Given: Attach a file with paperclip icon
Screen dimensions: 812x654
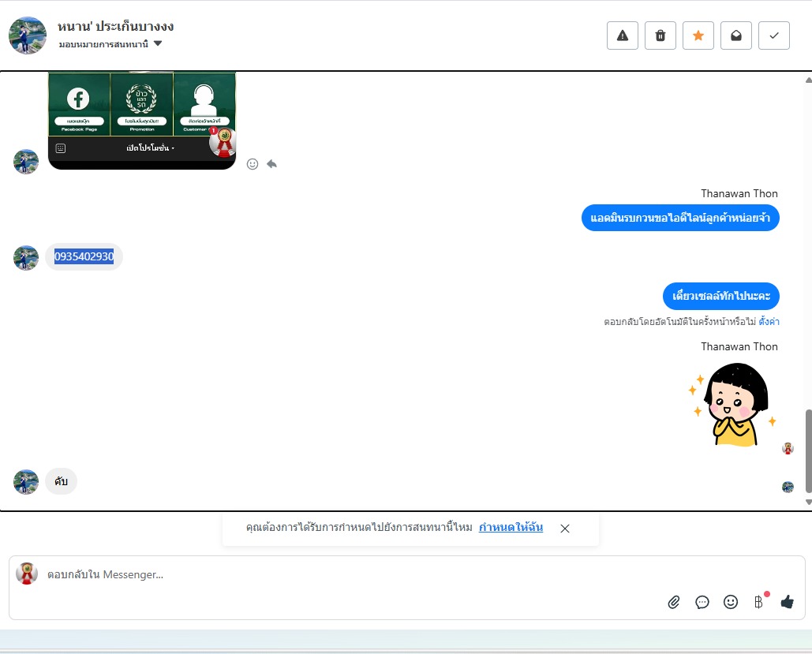Looking at the screenshot, I should [674, 602].
